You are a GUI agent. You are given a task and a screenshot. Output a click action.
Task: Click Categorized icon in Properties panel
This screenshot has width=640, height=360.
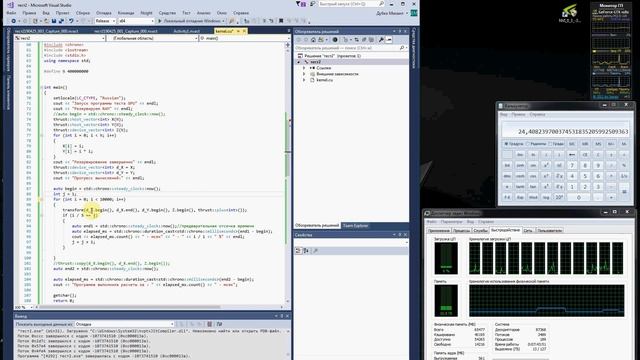[x=298, y=251]
